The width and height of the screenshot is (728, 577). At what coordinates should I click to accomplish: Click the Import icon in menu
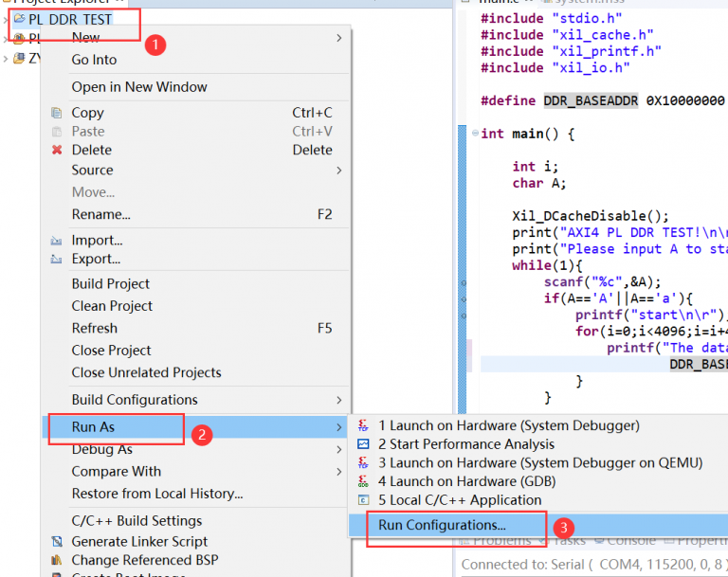(x=57, y=241)
